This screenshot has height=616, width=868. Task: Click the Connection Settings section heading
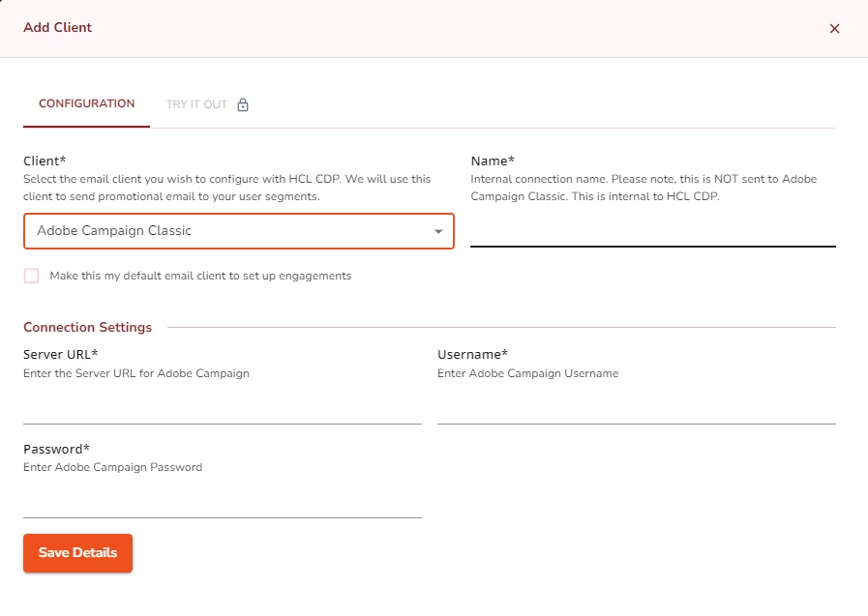[x=87, y=327]
